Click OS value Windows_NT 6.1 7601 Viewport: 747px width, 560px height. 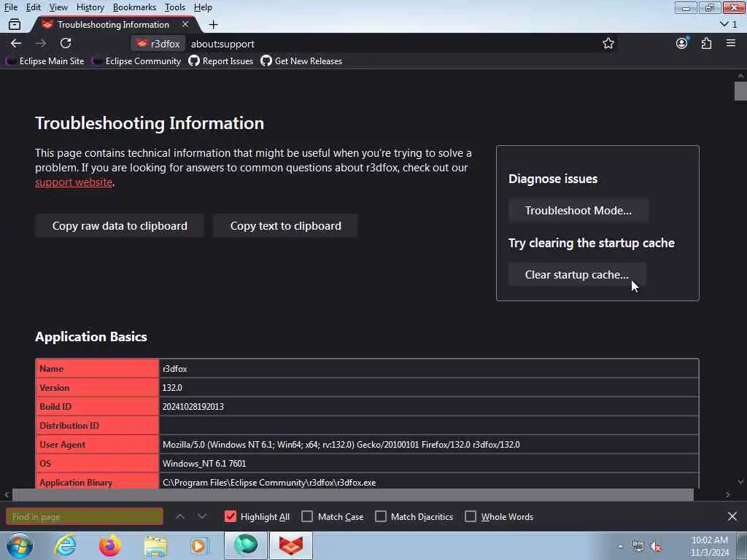tap(204, 463)
